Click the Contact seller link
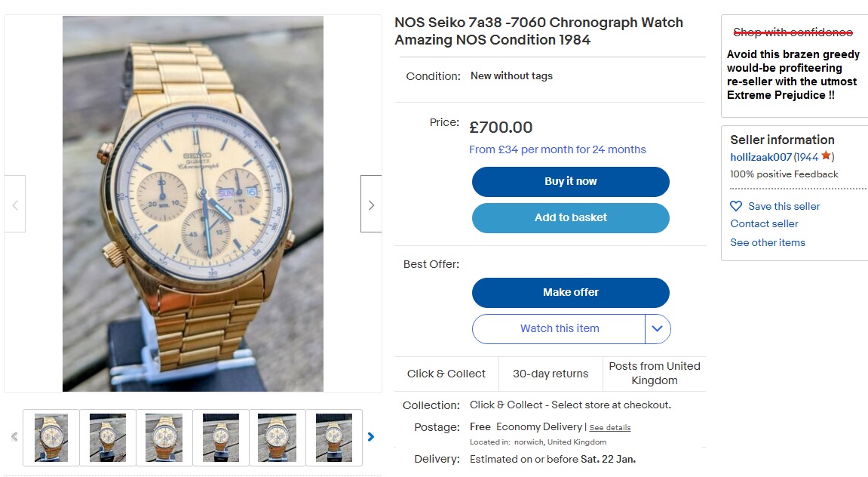The width and height of the screenshot is (868, 477). [762, 223]
